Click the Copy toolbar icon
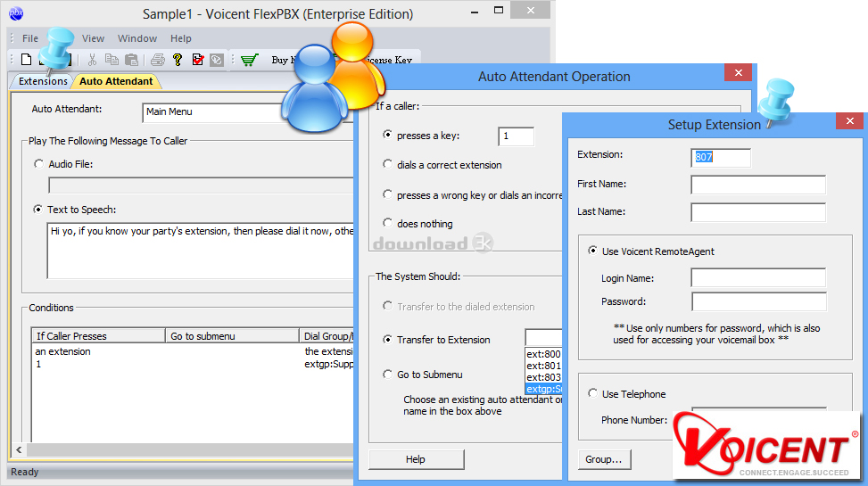Viewport: 868px width, 486px height. [112, 59]
